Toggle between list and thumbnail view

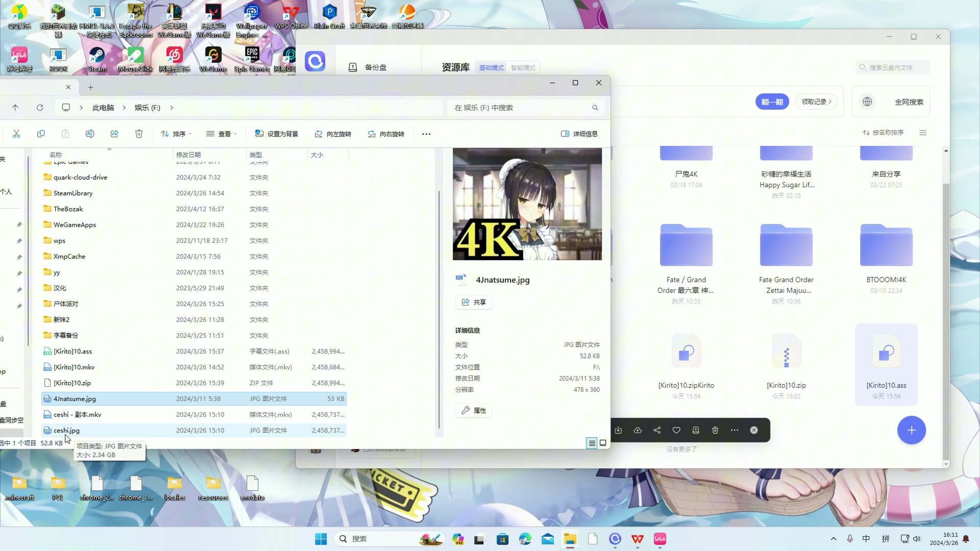point(603,443)
